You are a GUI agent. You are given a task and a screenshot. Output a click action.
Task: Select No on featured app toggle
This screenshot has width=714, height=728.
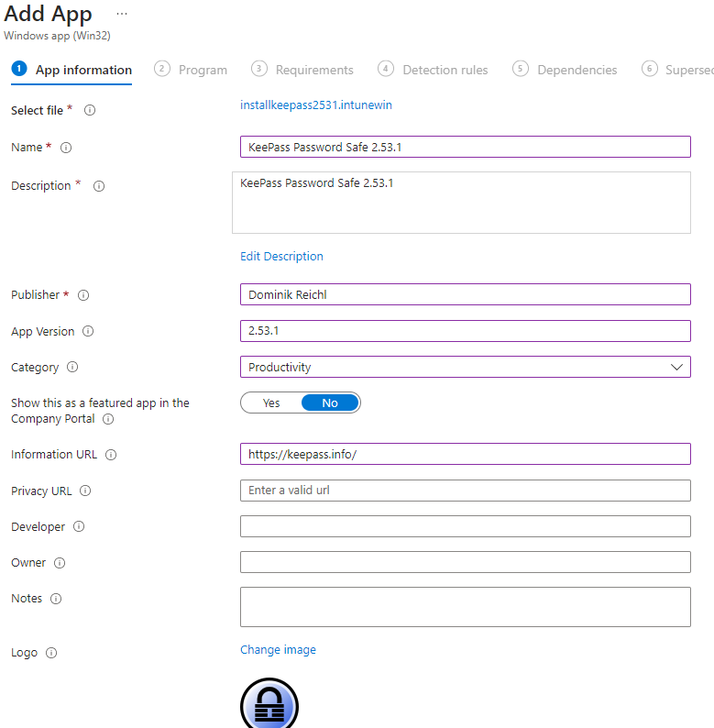330,403
